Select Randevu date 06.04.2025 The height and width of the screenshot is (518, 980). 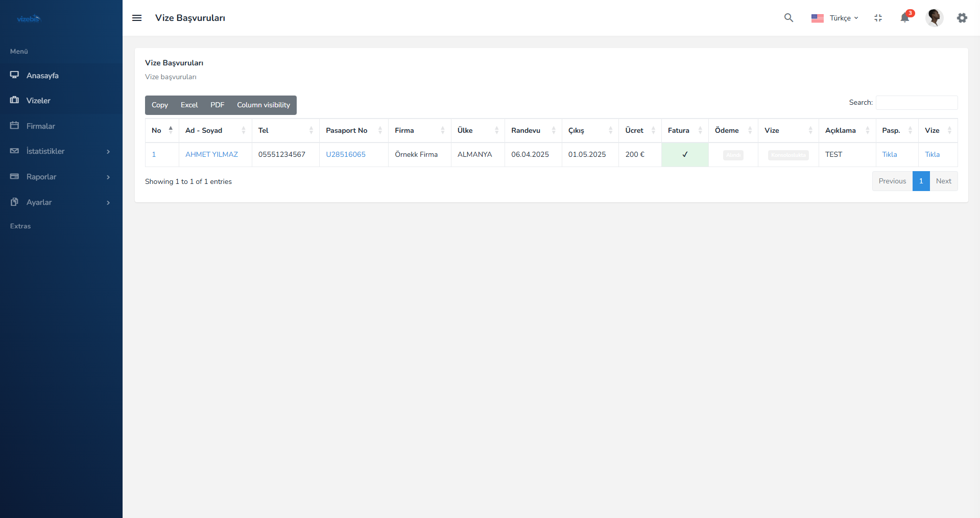click(533, 154)
